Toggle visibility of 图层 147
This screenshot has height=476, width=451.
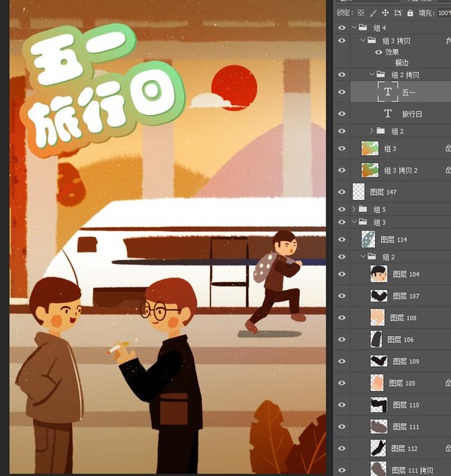tap(342, 192)
